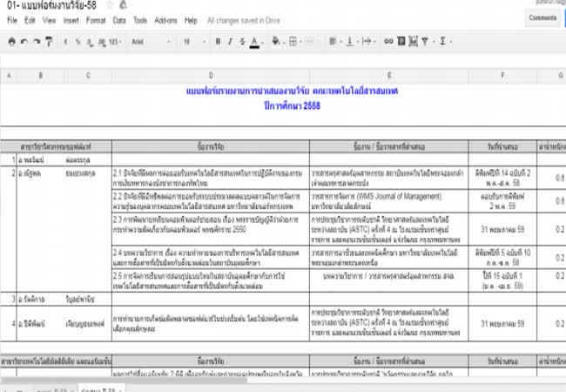Format as percent
This screenshot has width=566, height=392.
77,42
